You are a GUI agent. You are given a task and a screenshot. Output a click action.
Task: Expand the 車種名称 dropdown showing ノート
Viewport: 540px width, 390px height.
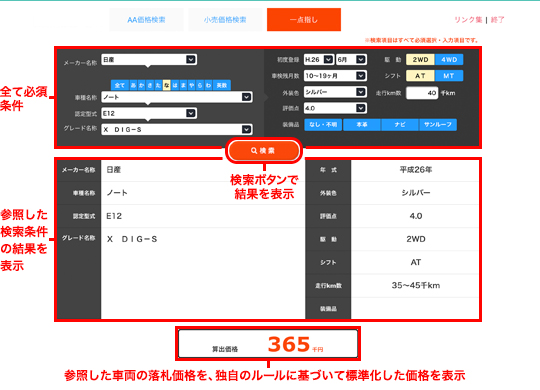(x=177, y=97)
